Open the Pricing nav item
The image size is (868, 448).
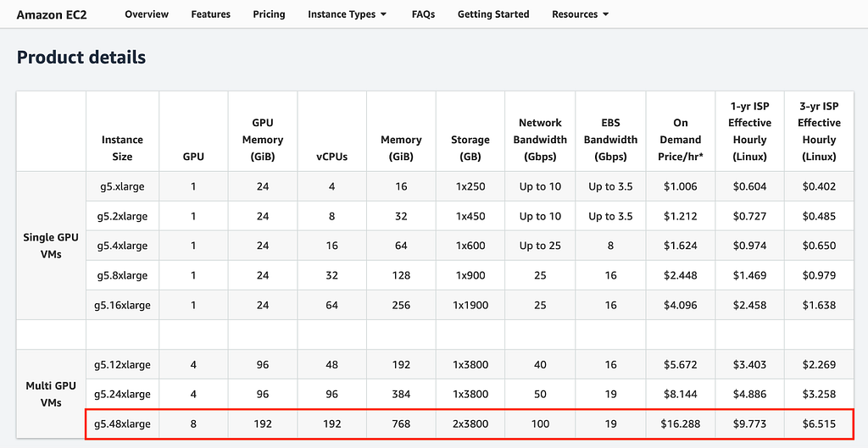coord(269,14)
